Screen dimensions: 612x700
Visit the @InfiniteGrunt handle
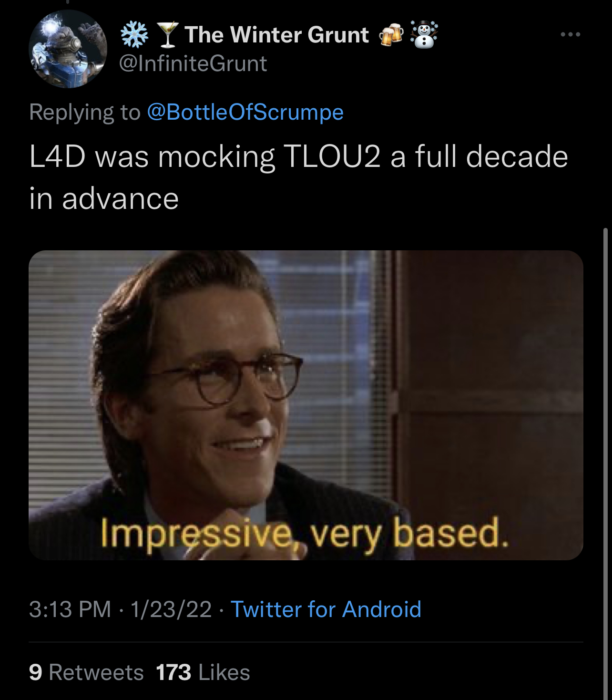tap(193, 63)
